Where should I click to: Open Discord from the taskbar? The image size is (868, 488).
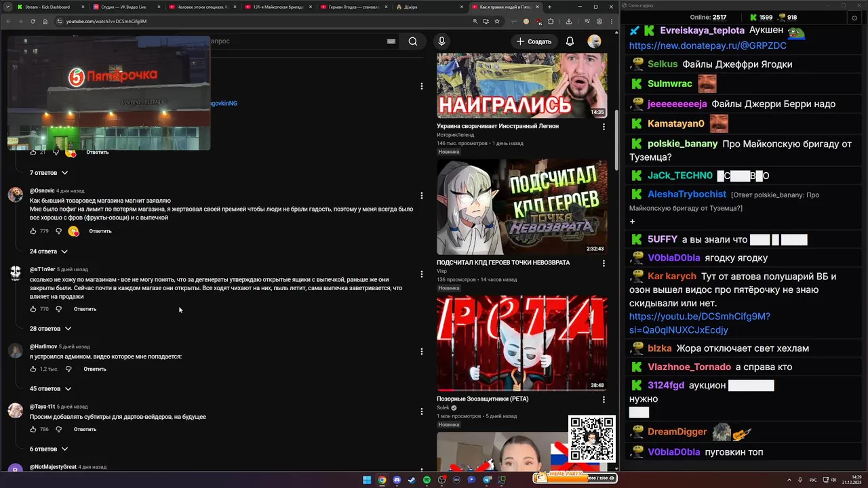pyautogui.click(x=397, y=480)
